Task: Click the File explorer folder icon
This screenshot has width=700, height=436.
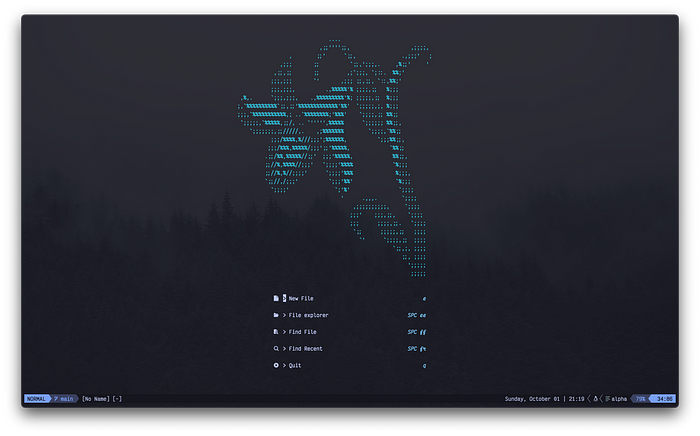Action: pos(276,315)
